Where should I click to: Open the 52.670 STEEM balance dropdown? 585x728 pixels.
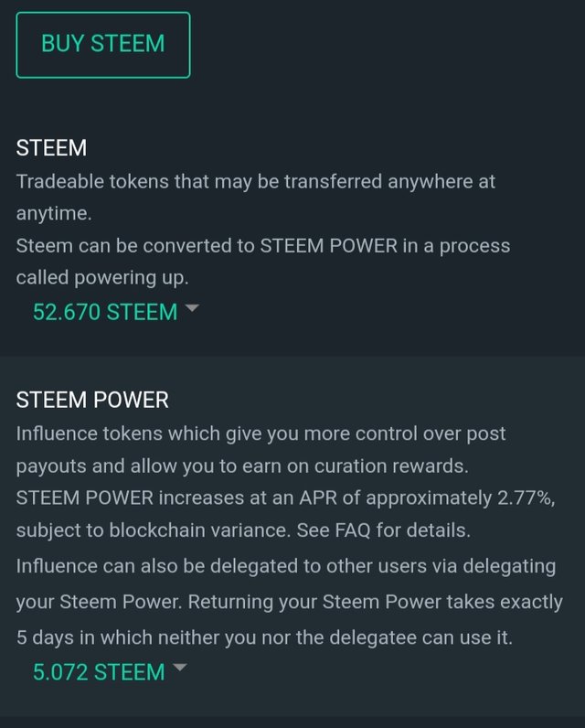point(104,312)
